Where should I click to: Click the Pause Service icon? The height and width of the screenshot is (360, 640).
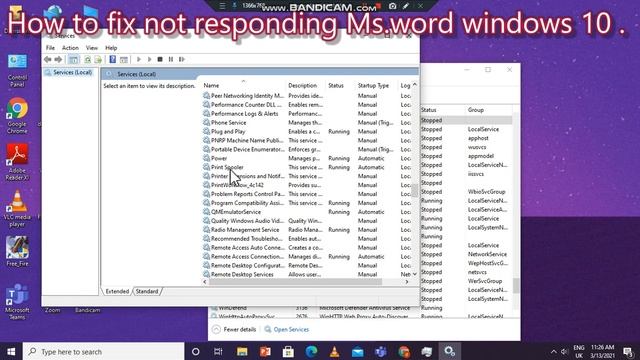[x=171, y=60]
